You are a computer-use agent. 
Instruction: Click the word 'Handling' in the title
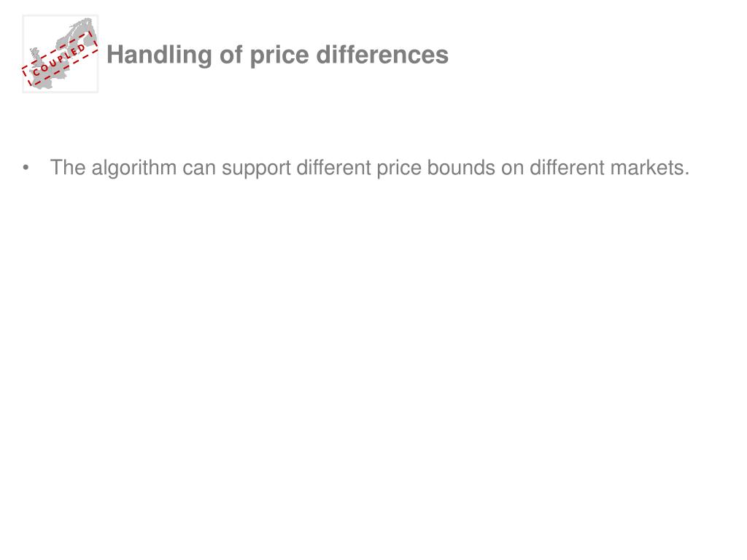coord(160,54)
